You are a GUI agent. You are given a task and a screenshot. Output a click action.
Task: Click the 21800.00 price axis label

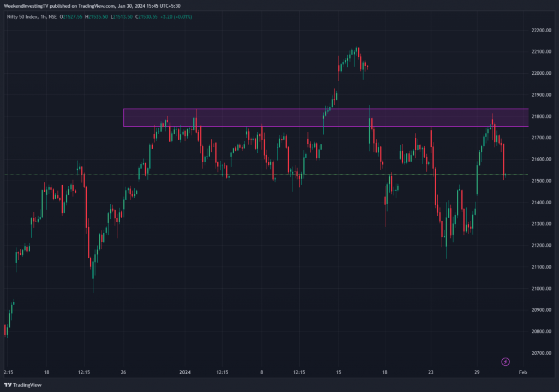click(541, 116)
